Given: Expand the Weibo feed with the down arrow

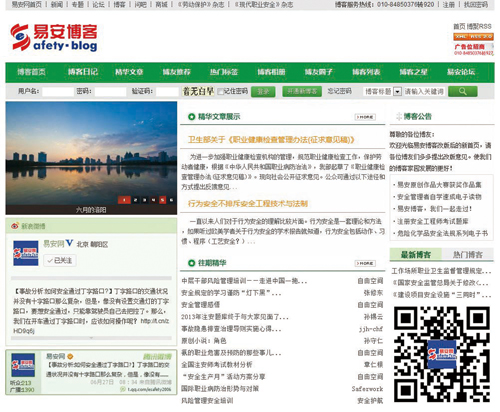Looking at the screenshot, I should (x=91, y=338).
